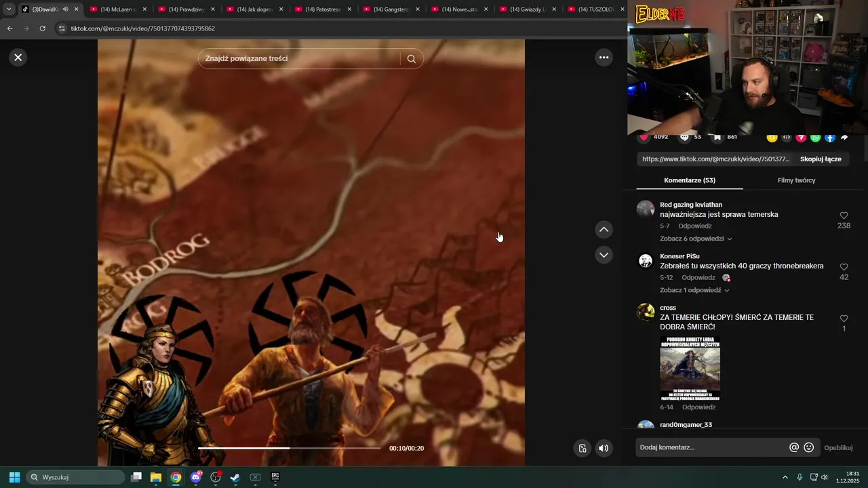This screenshot has height=488, width=868.
Task: Click the system tray volume icon
Action: click(825, 477)
